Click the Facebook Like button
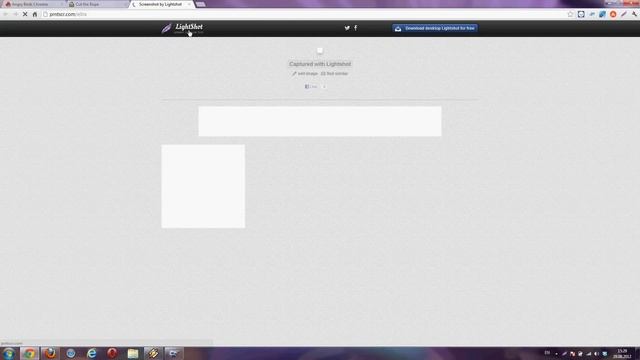640x360 pixels. 311,87
